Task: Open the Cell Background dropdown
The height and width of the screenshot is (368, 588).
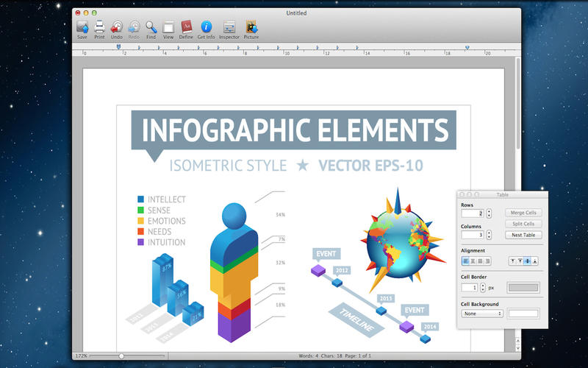Action: 482,314
